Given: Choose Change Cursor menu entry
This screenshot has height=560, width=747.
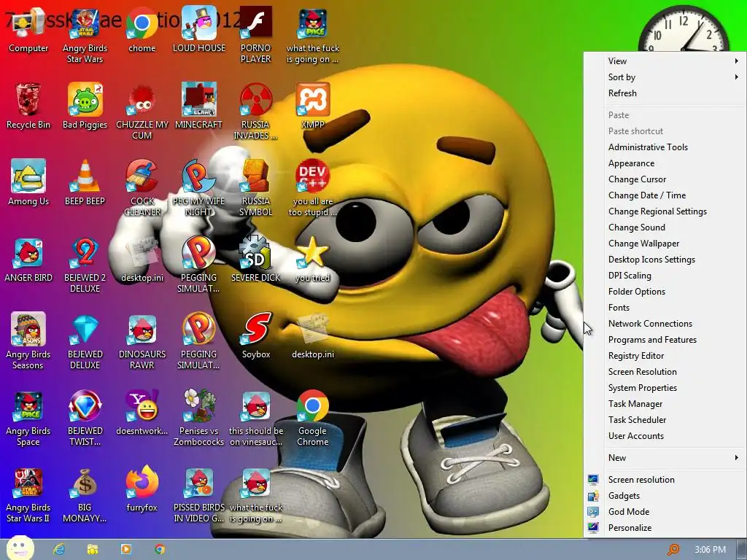Looking at the screenshot, I should [665, 179].
